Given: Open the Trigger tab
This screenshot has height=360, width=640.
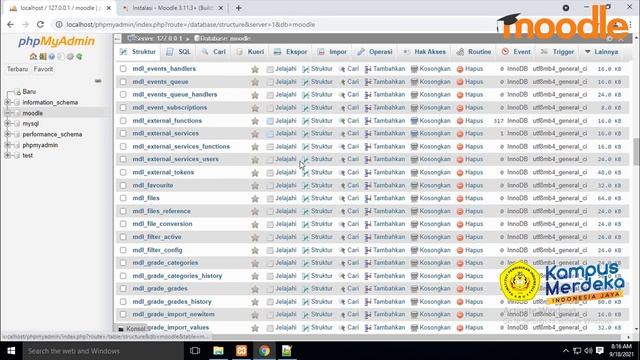Looking at the screenshot, I should pos(557,52).
